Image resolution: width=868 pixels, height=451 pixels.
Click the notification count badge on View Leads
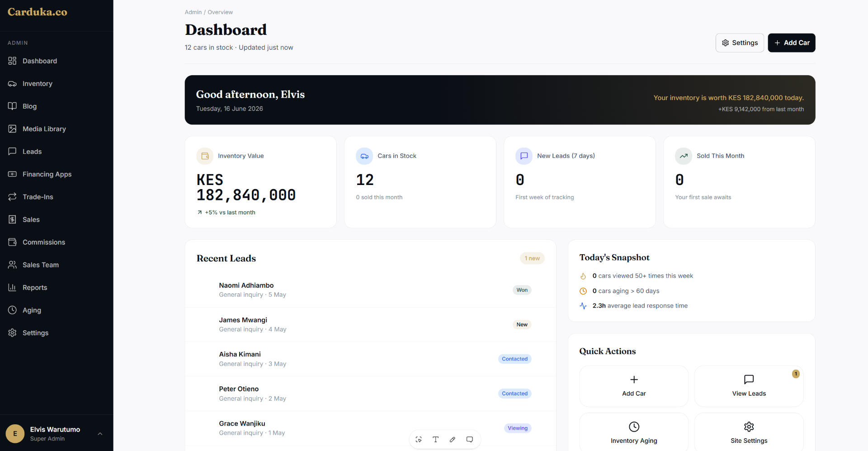(796, 374)
